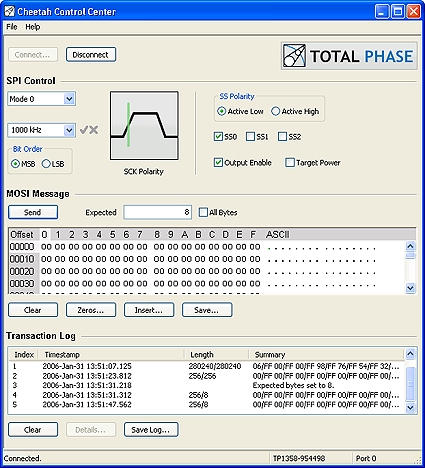Open the Help menu
The width and height of the screenshot is (425, 468).
point(33,27)
